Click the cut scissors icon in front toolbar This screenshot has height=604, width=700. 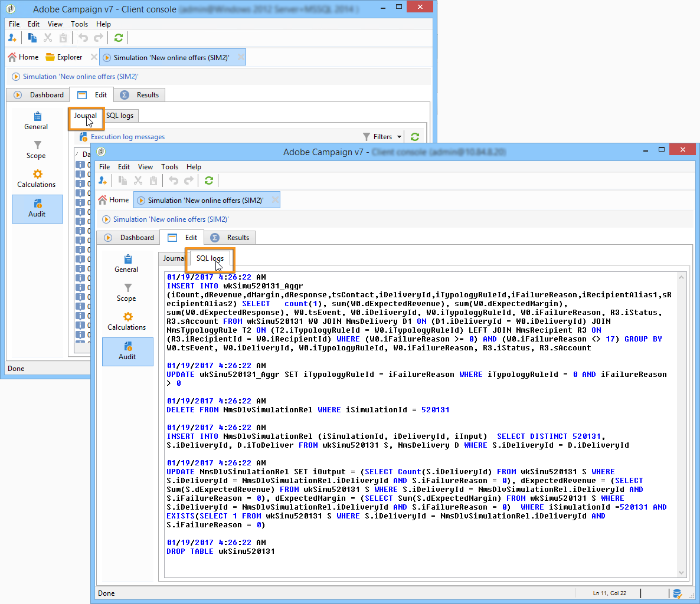pos(138,180)
